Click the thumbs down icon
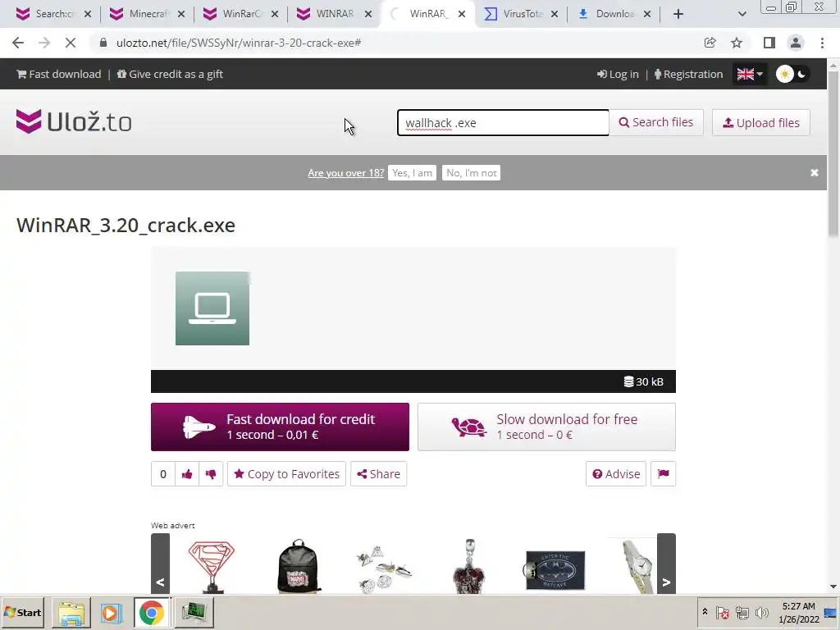The height and width of the screenshot is (630, 840). [211, 474]
